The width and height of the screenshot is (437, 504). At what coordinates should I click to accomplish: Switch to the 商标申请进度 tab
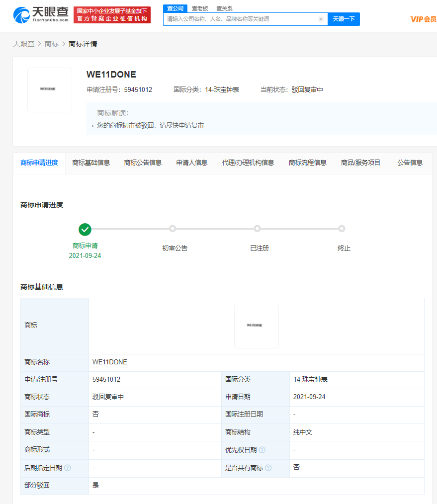pyautogui.click(x=39, y=163)
